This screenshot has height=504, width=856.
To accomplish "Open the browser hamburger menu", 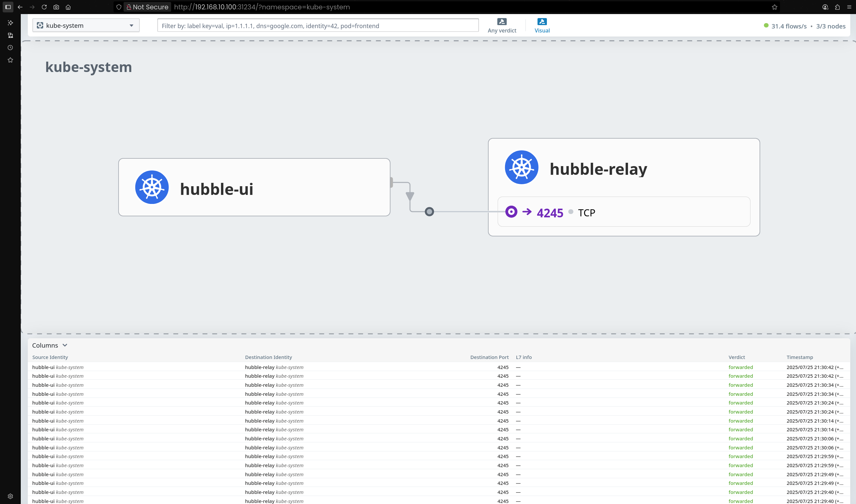I will [x=849, y=7].
